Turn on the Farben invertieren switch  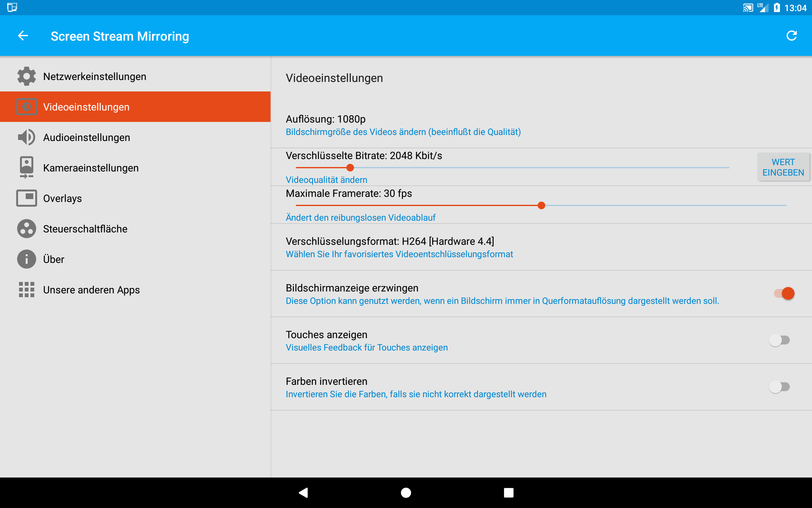tap(779, 387)
